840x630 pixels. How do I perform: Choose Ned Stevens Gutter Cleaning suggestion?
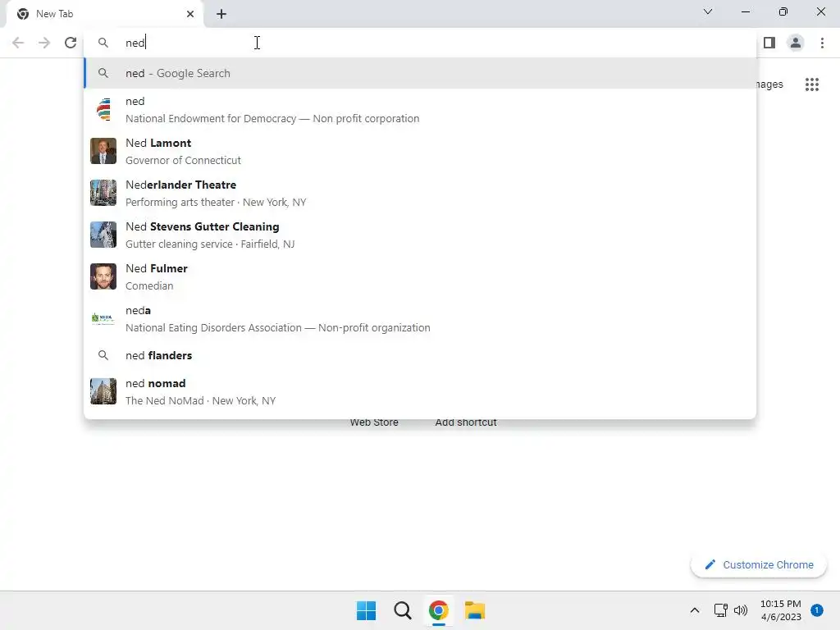click(x=420, y=235)
